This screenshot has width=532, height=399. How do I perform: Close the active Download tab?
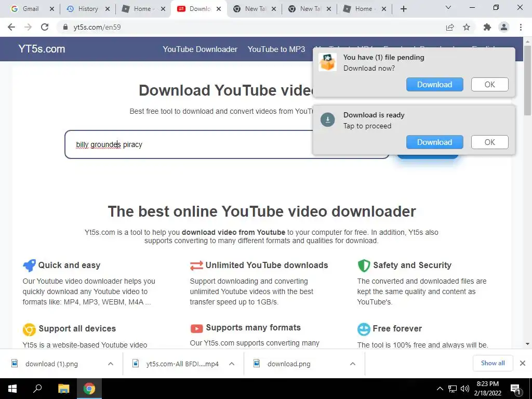click(219, 9)
